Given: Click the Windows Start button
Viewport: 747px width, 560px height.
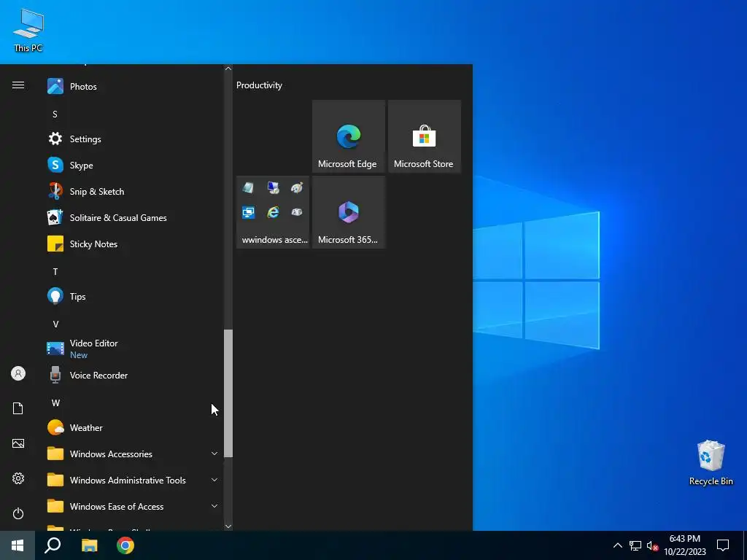Looking at the screenshot, I should [18, 545].
